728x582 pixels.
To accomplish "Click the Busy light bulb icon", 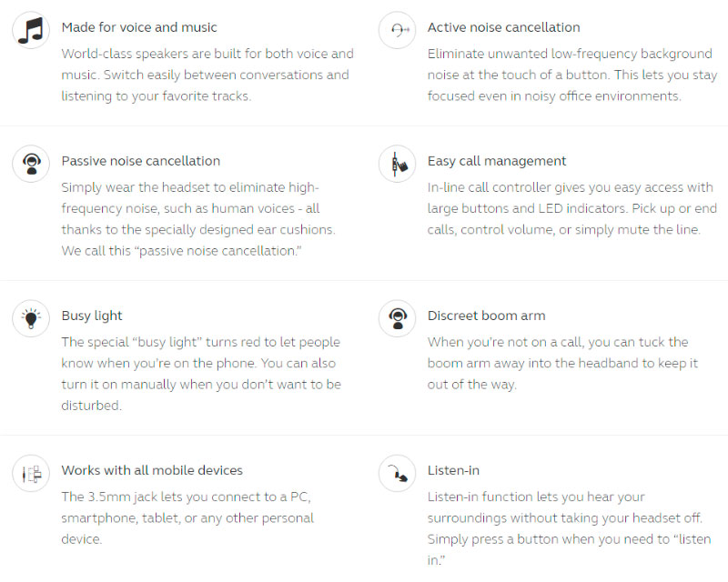I will [31, 318].
